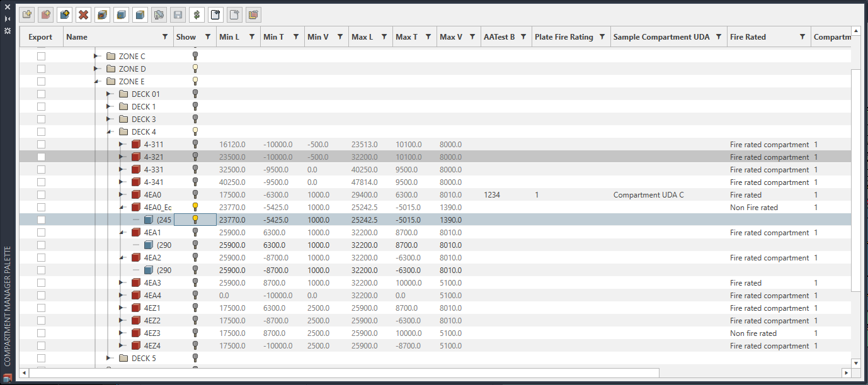Collapse the 4EA1 compartment node
This screenshot has width=868, height=385.
[x=122, y=232]
